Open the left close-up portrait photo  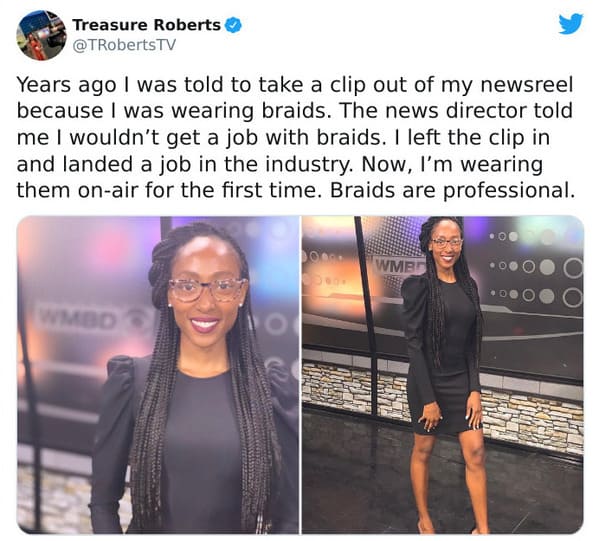(x=158, y=375)
